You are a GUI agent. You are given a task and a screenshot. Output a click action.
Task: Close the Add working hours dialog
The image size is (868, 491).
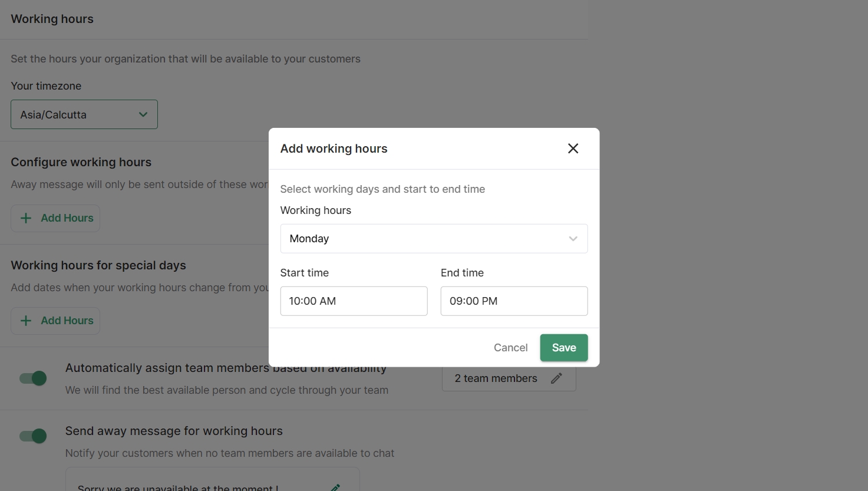573,149
